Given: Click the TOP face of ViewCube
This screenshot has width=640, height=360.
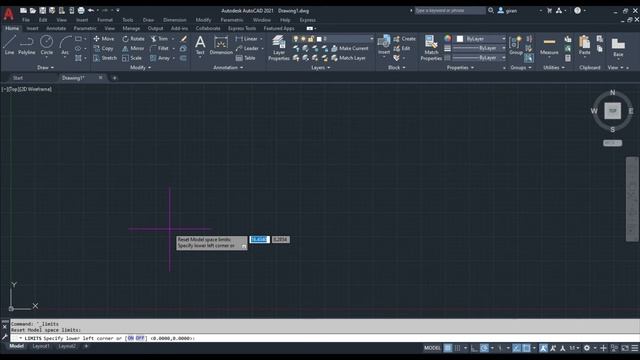Looking at the screenshot, I should pos(612,111).
